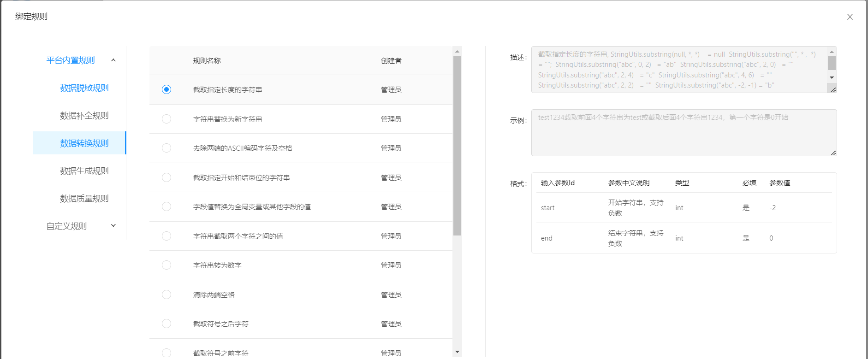This screenshot has height=359, width=868.
Task: Close the 绑定规则 dialog
Action: tap(850, 17)
